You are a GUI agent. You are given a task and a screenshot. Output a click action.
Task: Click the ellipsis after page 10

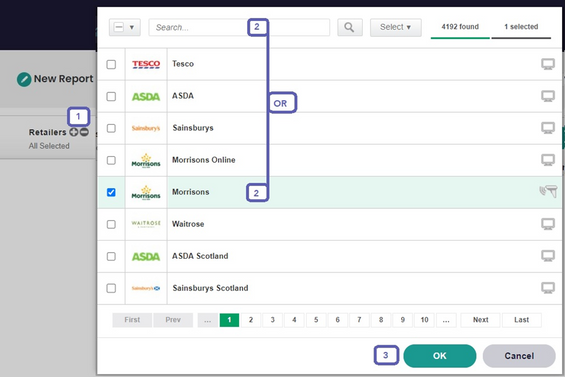click(446, 320)
